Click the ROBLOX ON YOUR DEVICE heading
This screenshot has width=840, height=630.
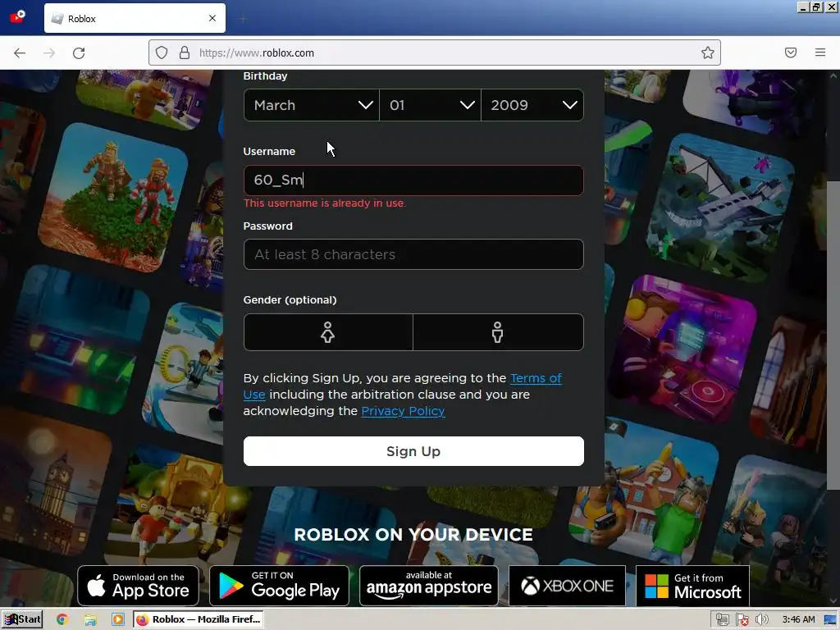(413, 535)
